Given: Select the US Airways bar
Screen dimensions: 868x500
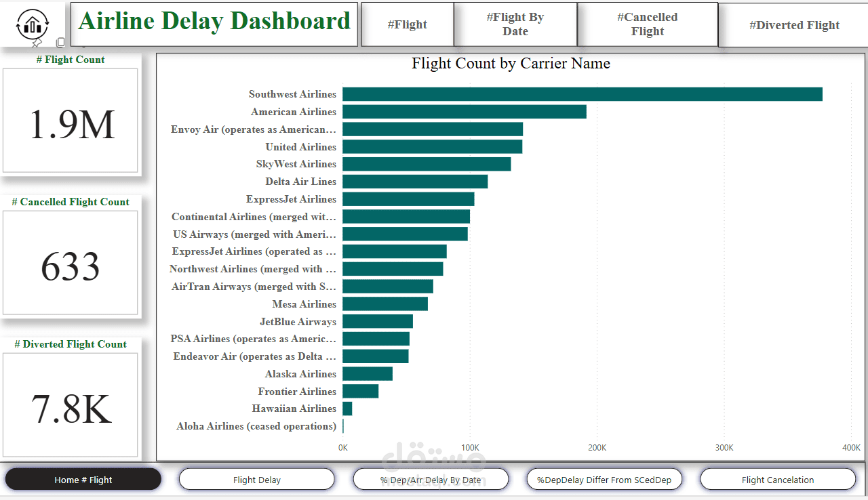Looking at the screenshot, I should (x=405, y=234).
